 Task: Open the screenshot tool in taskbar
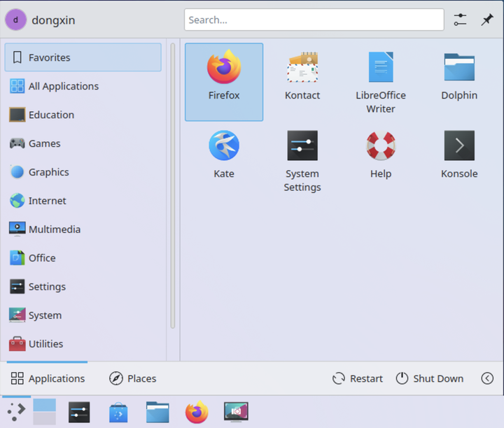236,412
